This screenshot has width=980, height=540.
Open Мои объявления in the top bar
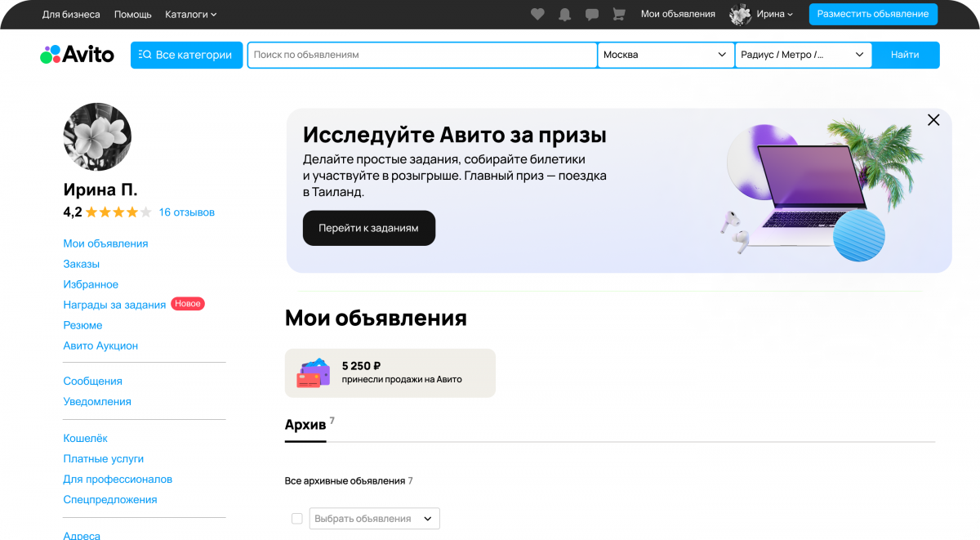point(678,14)
